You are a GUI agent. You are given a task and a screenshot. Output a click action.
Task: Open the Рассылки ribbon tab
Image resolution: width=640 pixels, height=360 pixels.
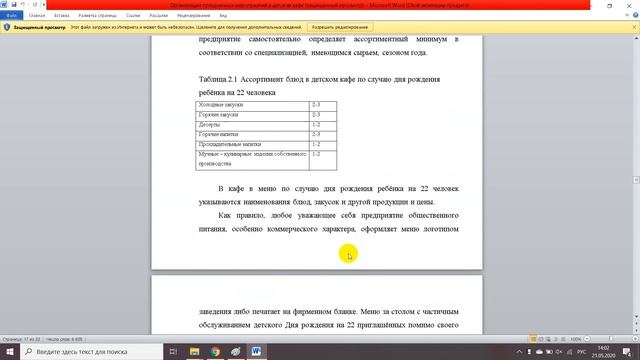point(159,16)
